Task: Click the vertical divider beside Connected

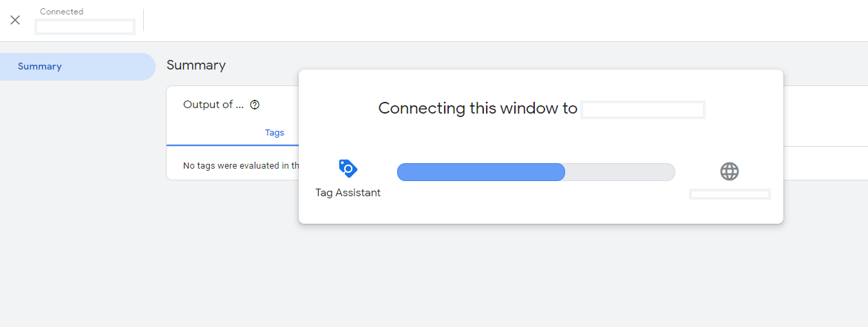Action: point(144,20)
